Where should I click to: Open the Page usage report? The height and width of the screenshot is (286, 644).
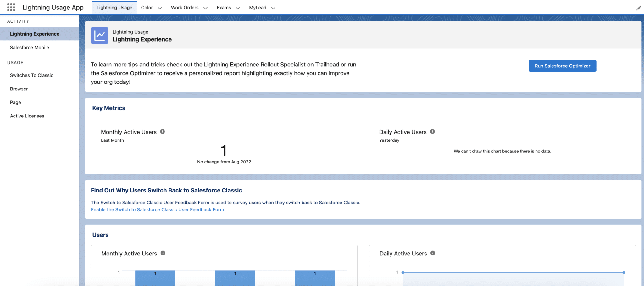15,102
